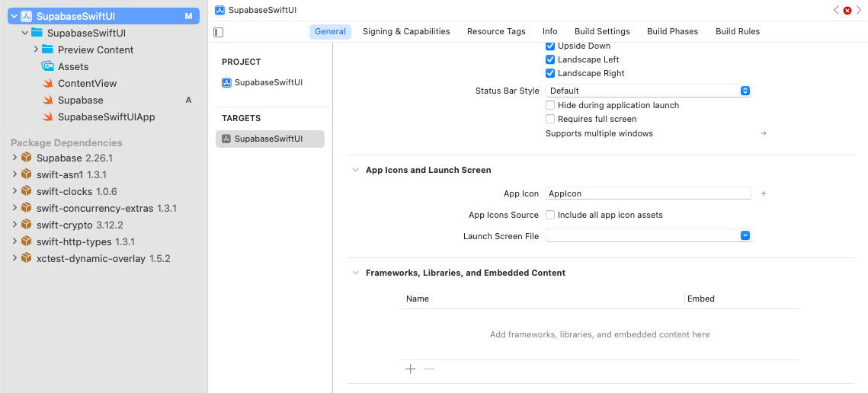Go back using the left chevron

836,10
